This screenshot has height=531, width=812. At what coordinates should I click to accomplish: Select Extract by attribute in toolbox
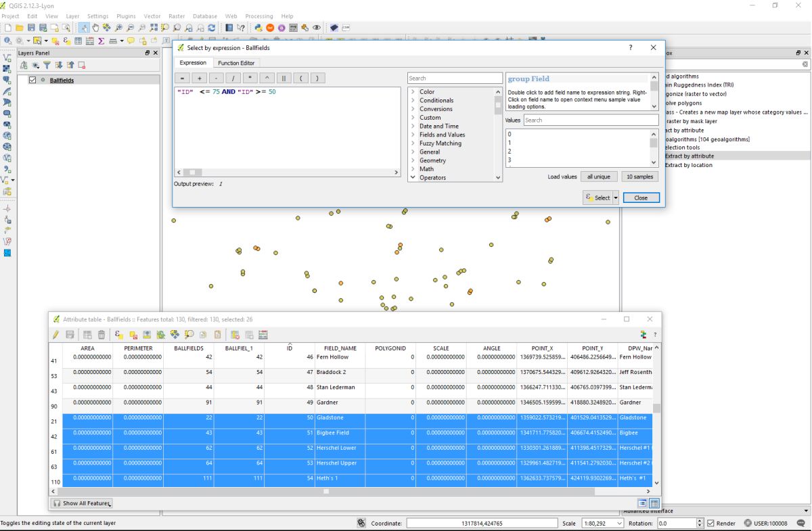point(689,156)
